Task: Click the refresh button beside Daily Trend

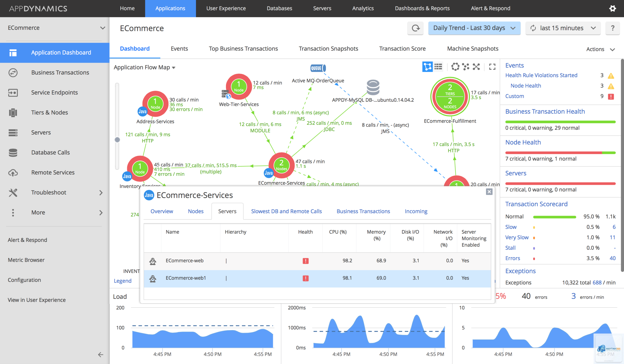Action: tap(415, 28)
